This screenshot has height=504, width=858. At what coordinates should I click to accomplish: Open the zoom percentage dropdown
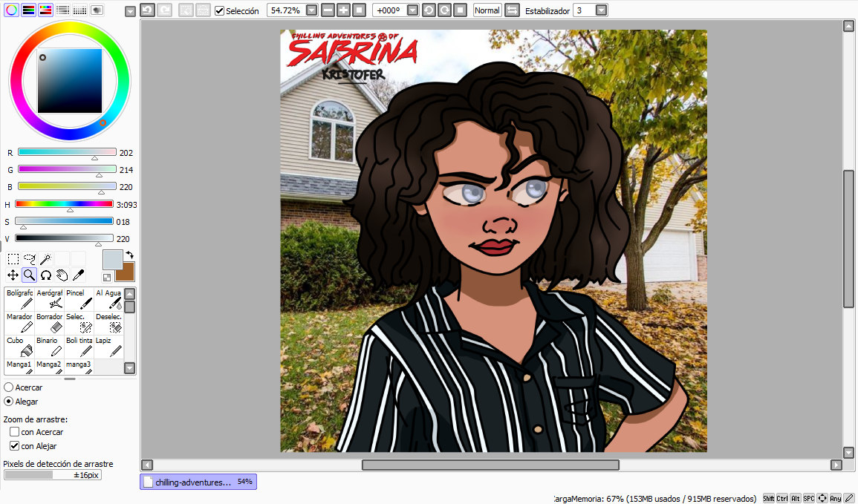[311, 10]
